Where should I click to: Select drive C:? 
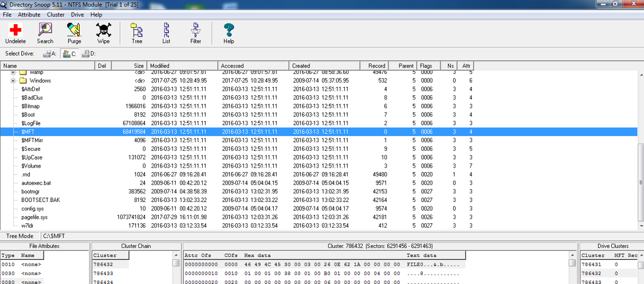69,54
